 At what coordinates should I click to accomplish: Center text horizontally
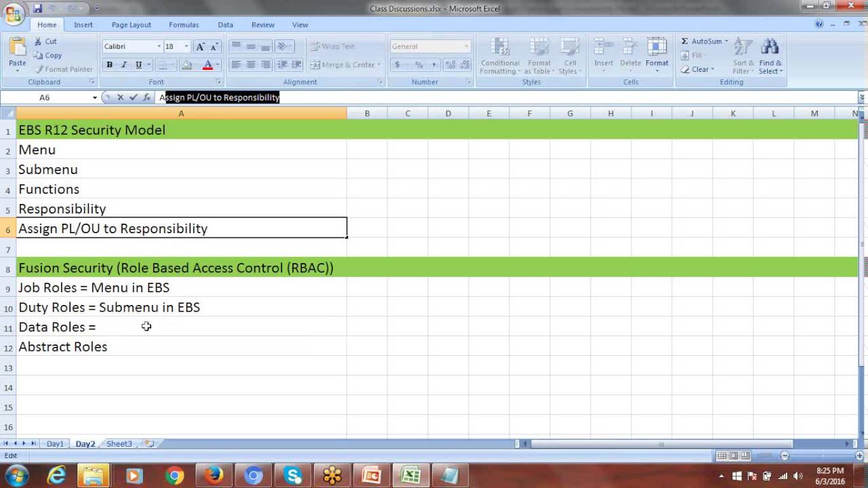251,64
